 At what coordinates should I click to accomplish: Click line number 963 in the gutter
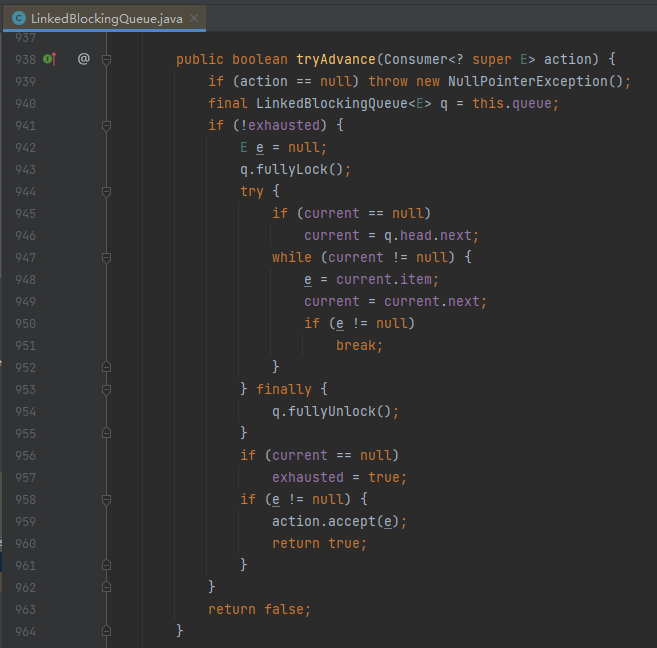(26, 609)
